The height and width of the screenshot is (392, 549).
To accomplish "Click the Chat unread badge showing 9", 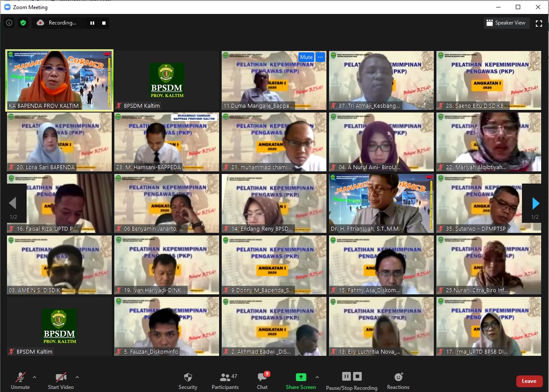I will 267,374.
